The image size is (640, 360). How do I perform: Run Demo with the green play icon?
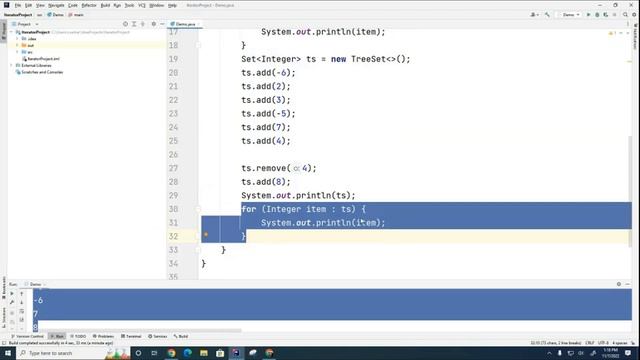[588, 15]
